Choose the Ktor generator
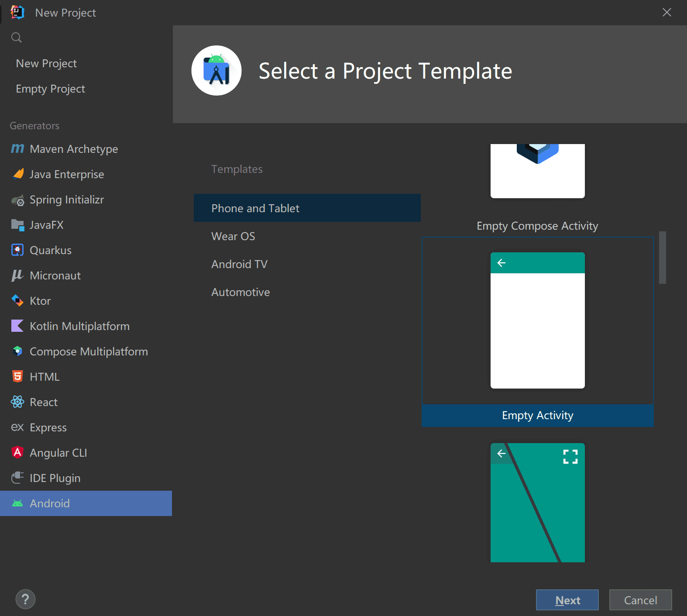The image size is (687, 616). pos(86,301)
